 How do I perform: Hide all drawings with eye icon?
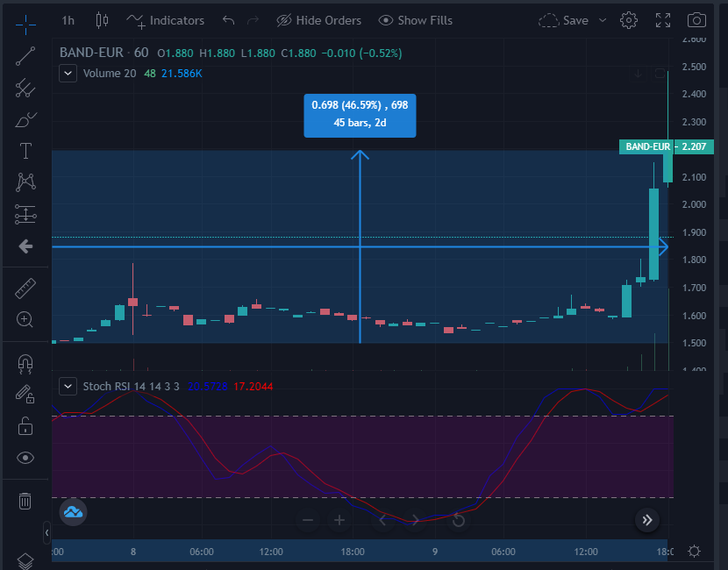[25, 458]
